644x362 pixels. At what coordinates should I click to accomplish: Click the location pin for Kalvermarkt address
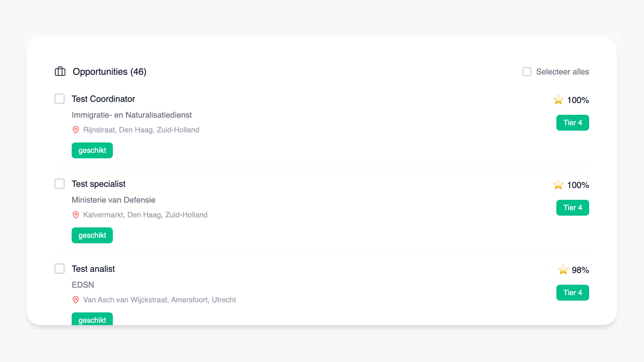[75, 215]
